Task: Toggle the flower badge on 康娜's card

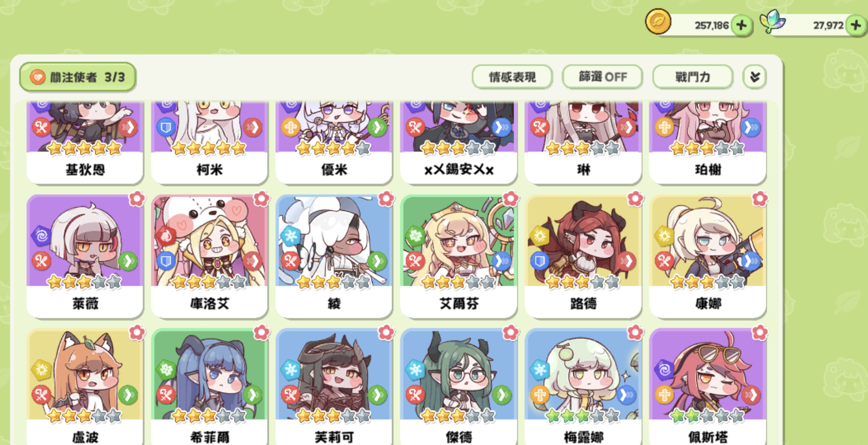Action: [760, 199]
